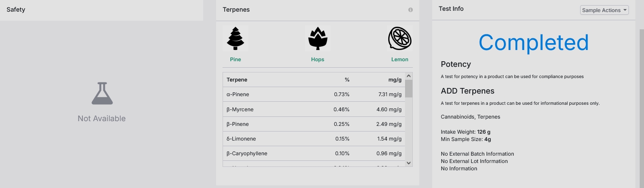Select the δ-Limonene row

coord(314,139)
